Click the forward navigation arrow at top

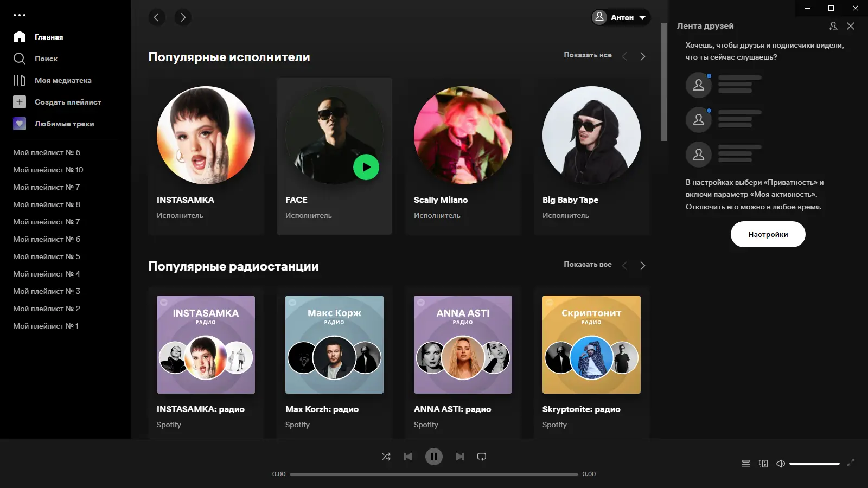click(x=182, y=17)
